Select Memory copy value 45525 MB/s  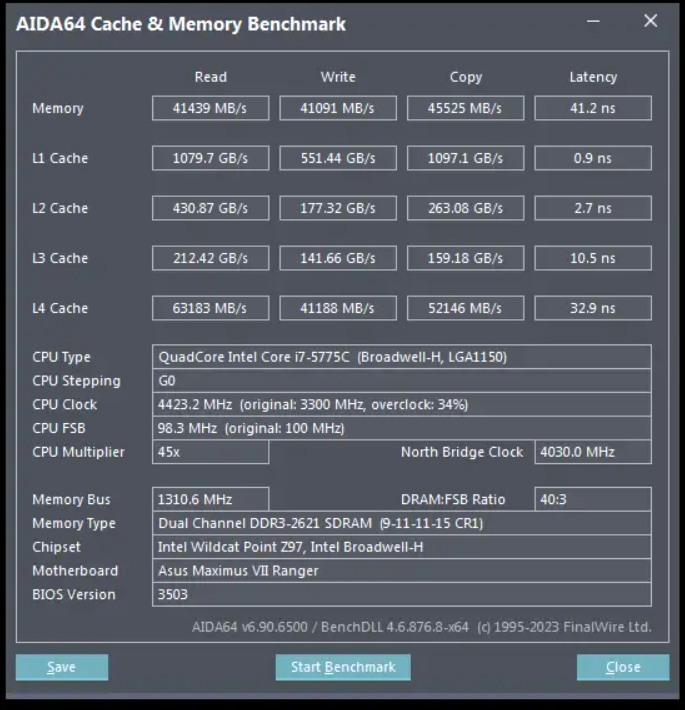click(465, 108)
